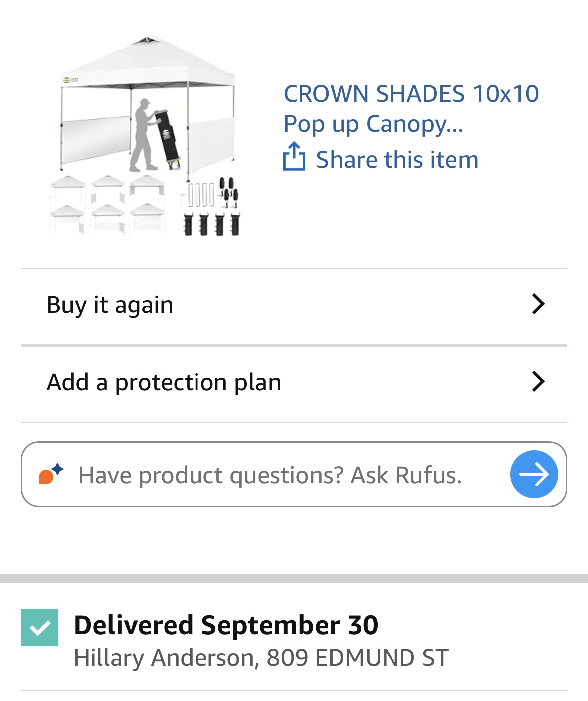Viewport: 588px width, 701px height.
Task: Focus the Ask Rufus question field
Action: [x=269, y=475]
